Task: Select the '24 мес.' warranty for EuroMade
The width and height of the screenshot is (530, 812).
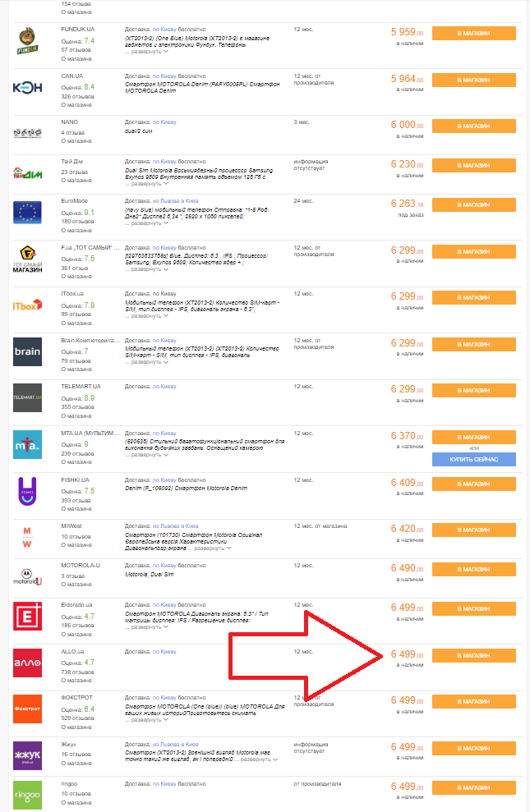Action: click(x=303, y=201)
